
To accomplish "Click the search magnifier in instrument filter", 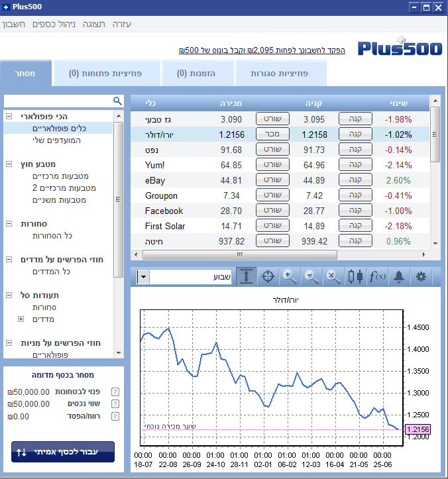I will (x=117, y=101).
